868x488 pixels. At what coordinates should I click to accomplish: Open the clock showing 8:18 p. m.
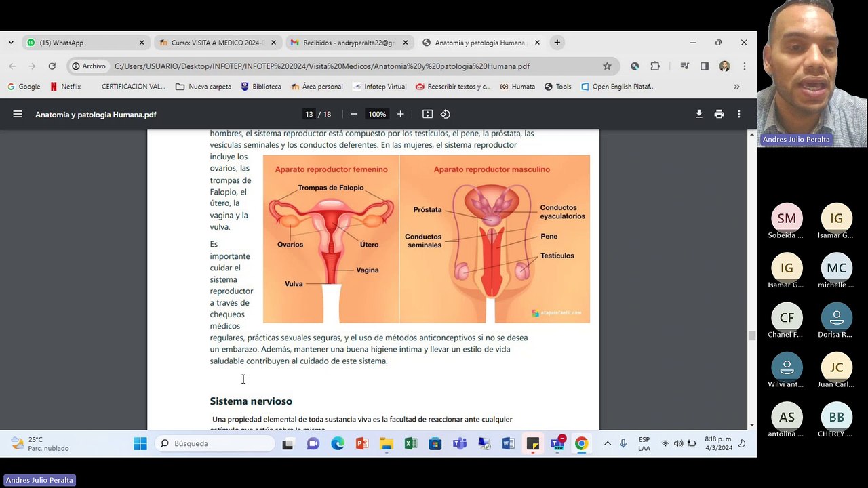point(719,444)
